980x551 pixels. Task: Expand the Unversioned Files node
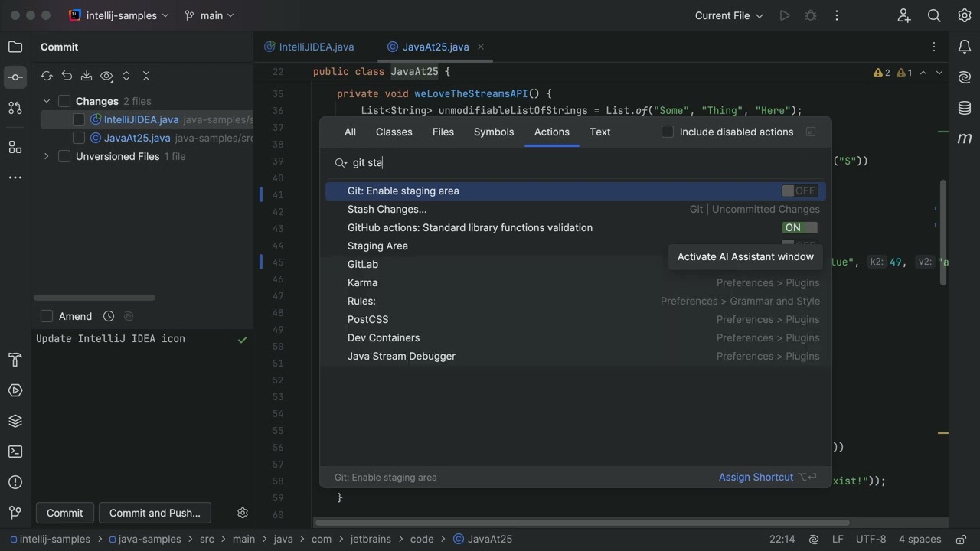point(47,156)
